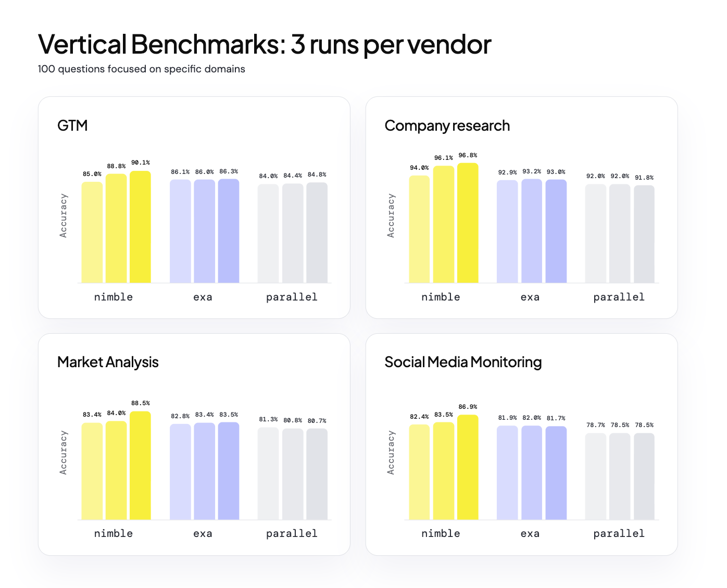The width and height of the screenshot is (727, 588).
Task: Click the exa label under Market Analysis chart
Action: [x=203, y=534]
